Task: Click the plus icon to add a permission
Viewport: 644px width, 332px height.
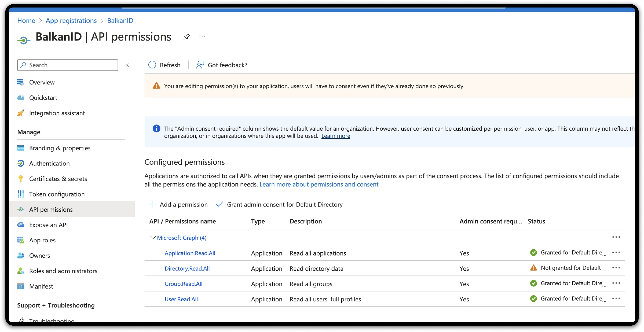Action: coord(152,204)
